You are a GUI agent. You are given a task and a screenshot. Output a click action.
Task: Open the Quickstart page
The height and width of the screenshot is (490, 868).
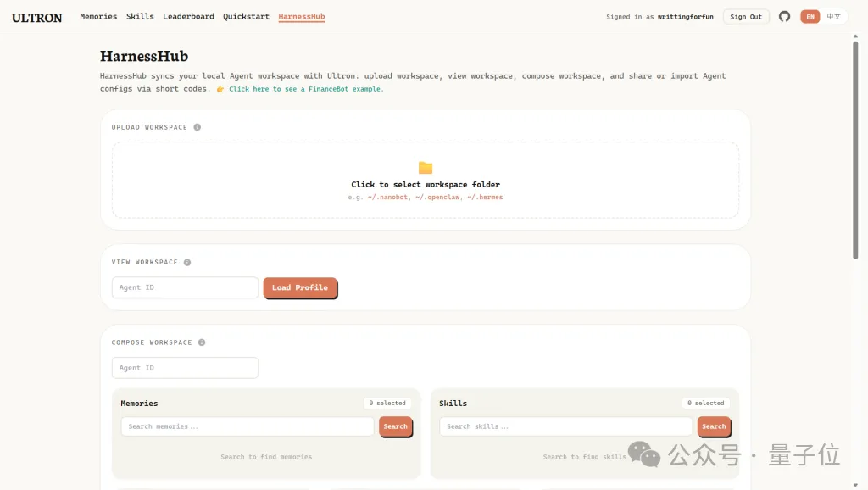(246, 17)
